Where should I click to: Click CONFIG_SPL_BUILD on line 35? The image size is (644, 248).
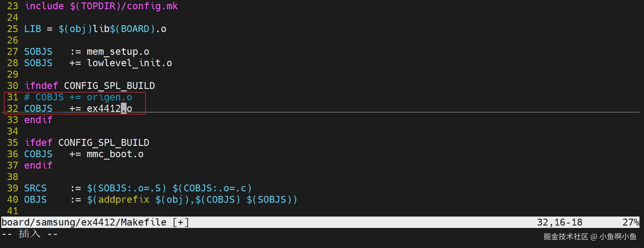click(103, 143)
